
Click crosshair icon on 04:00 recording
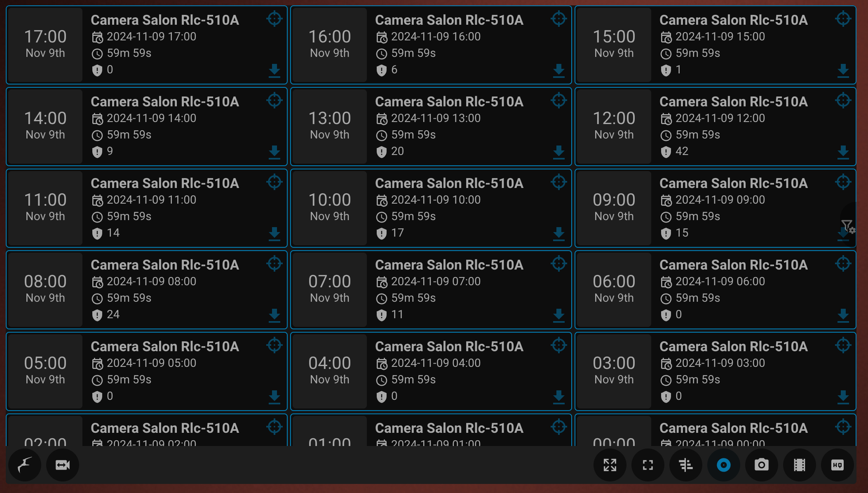coord(559,345)
